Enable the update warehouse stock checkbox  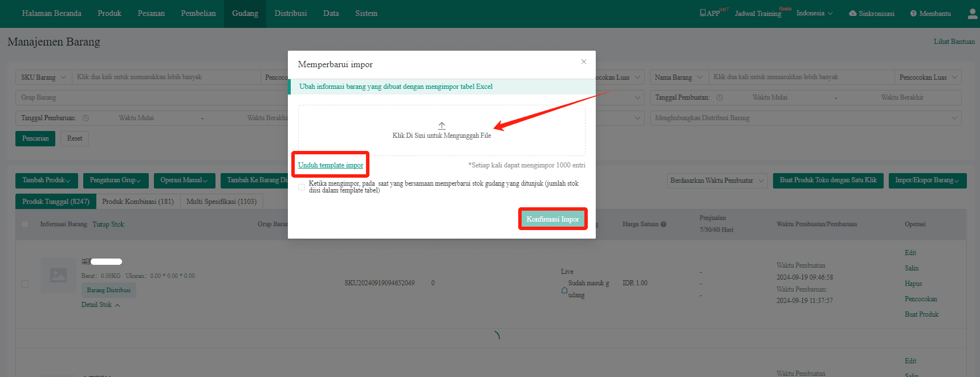coord(302,187)
